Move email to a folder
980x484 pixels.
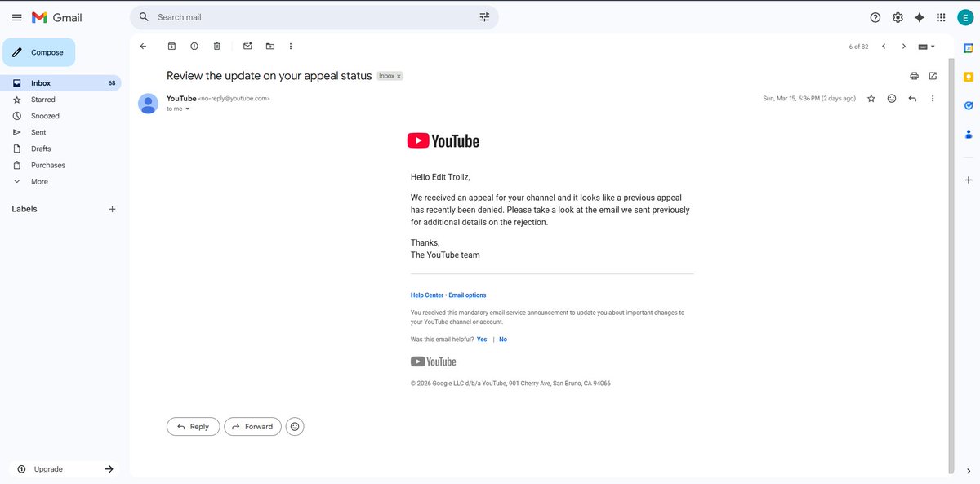click(270, 47)
